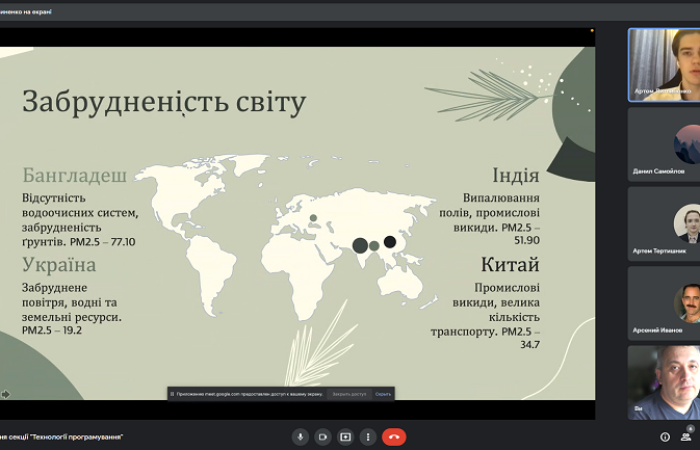Select the top participant's video tile

663,64
